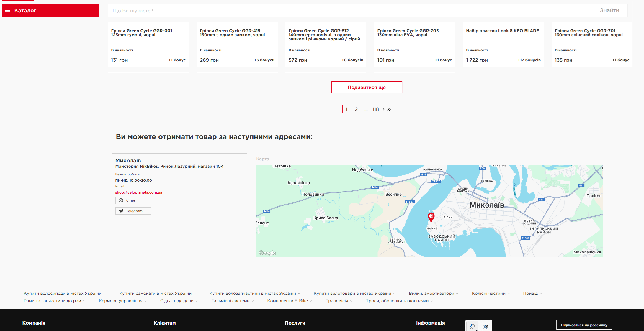Click the Google logo on map
The width and height of the screenshot is (644, 331).
point(267,253)
